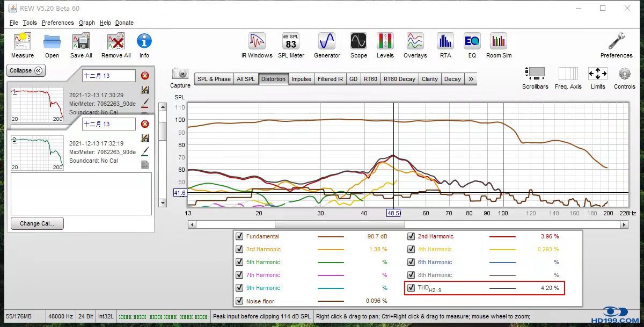This screenshot has width=644, height=327.
Task: Click the Capture camera icon
Action: 180,75
